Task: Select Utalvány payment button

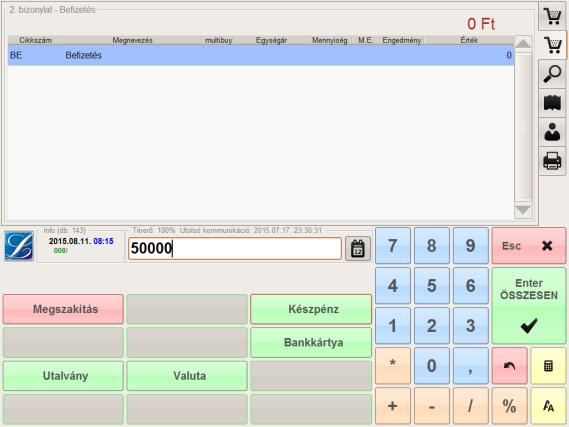Action: click(x=63, y=376)
